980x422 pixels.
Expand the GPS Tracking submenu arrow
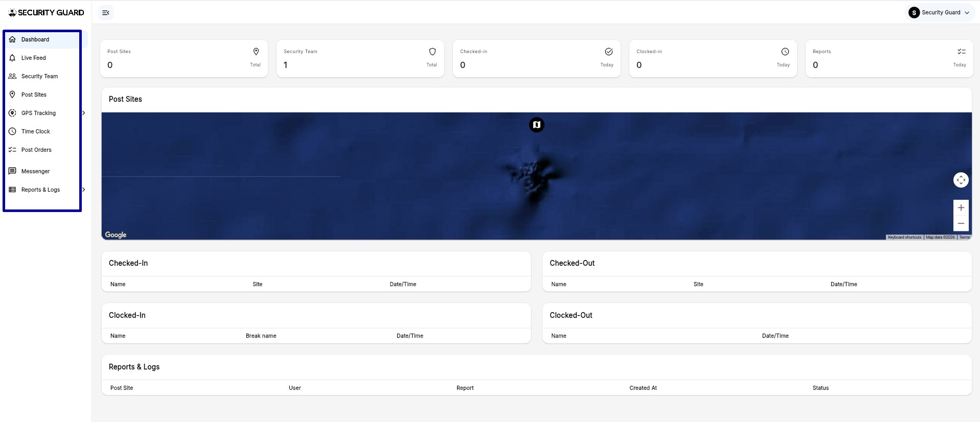click(84, 113)
